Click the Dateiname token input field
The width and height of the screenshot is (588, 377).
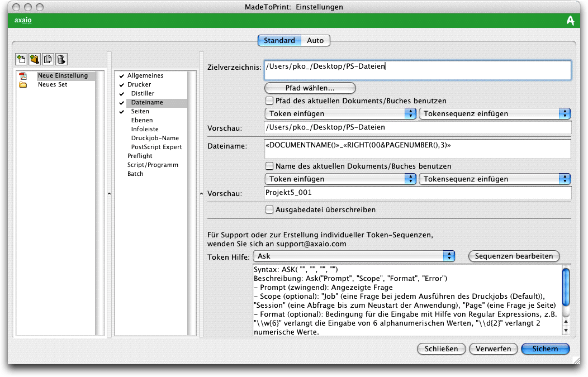(x=418, y=149)
